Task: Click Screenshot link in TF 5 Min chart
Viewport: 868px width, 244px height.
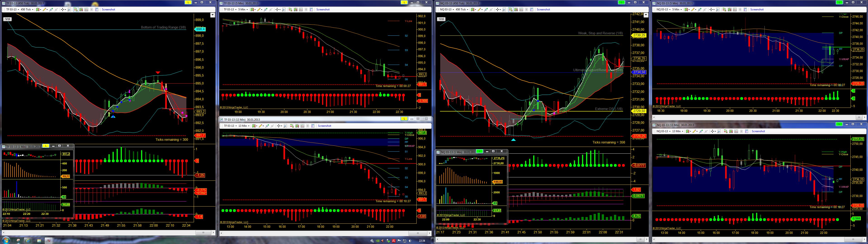Action: click(x=323, y=9)
